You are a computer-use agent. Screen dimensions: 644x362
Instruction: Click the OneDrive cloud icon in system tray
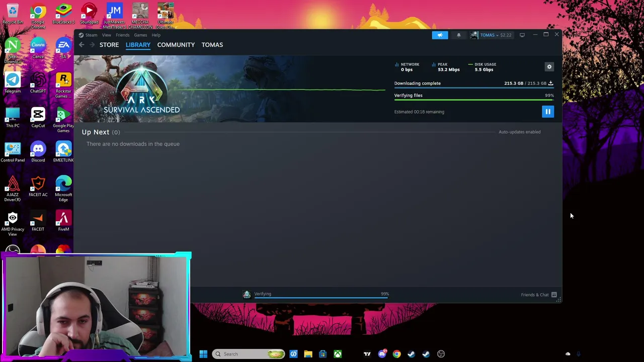(568, 354)
